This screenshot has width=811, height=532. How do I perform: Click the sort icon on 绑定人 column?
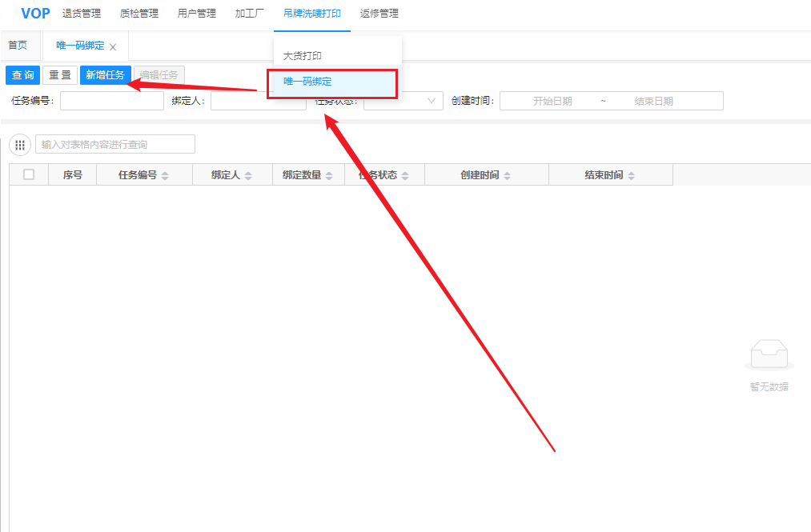pos(248,176)
